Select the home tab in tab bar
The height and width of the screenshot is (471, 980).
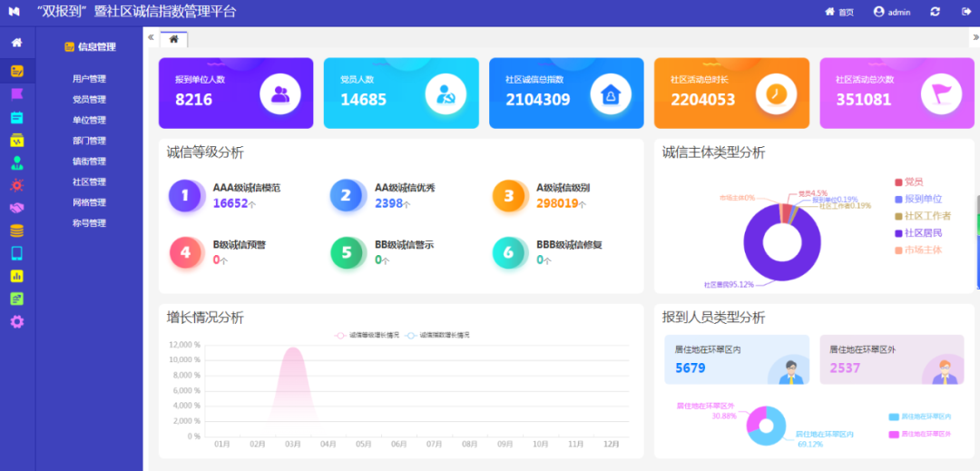(x=173, y=39)
